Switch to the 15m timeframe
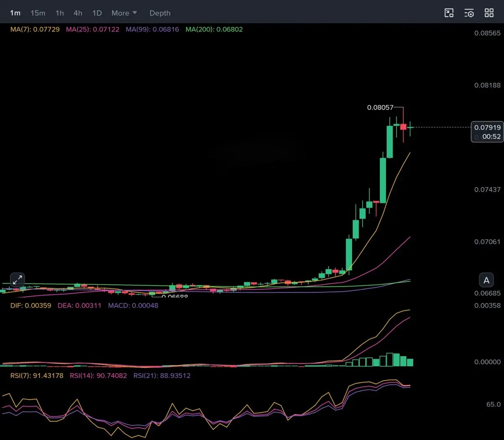The width and height of the screenshot is (504, 440). pos(38,13)
